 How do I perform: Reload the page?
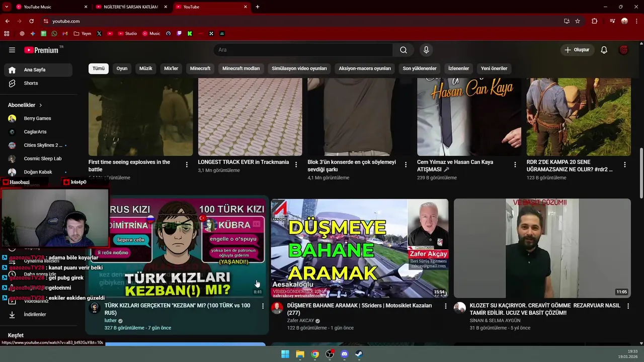coord(31,21)
